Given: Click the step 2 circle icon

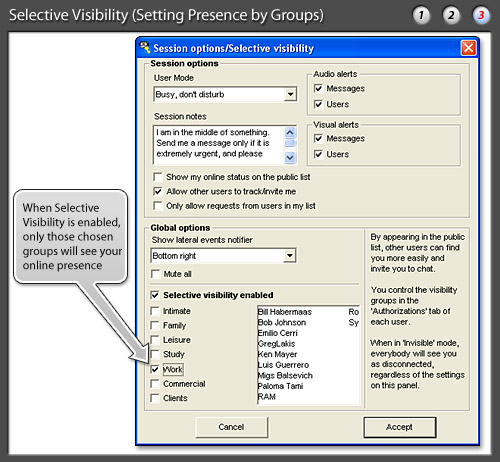Looking at the screenshot, I should coord(451,15).
